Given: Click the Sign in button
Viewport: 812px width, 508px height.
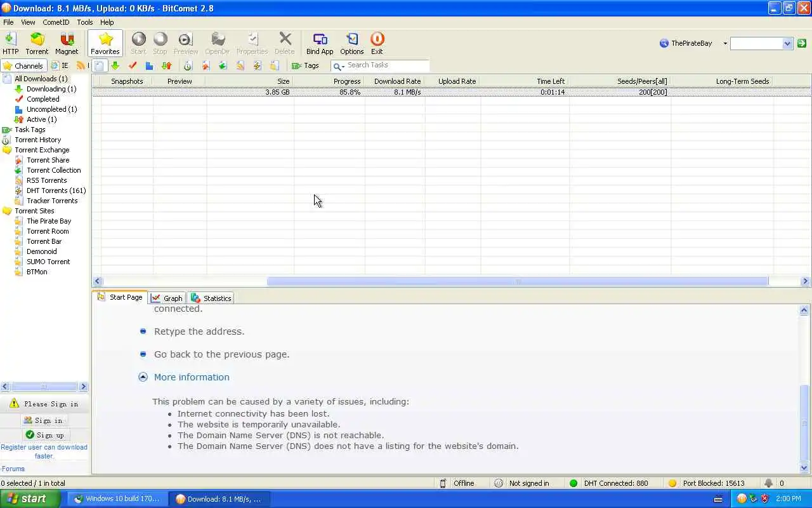Looking at the screenshot, I should click(44, 420).
